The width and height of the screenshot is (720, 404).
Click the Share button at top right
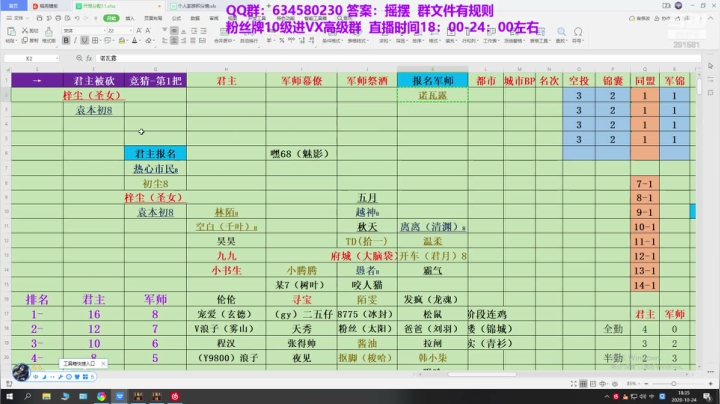point(682,18)
